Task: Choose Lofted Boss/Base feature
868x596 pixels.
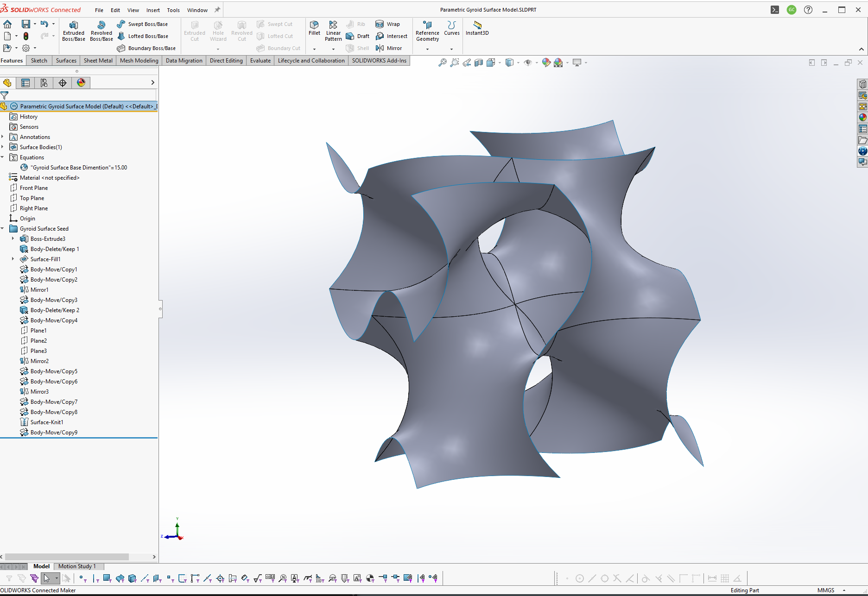Action: click(x=143, y=36)
